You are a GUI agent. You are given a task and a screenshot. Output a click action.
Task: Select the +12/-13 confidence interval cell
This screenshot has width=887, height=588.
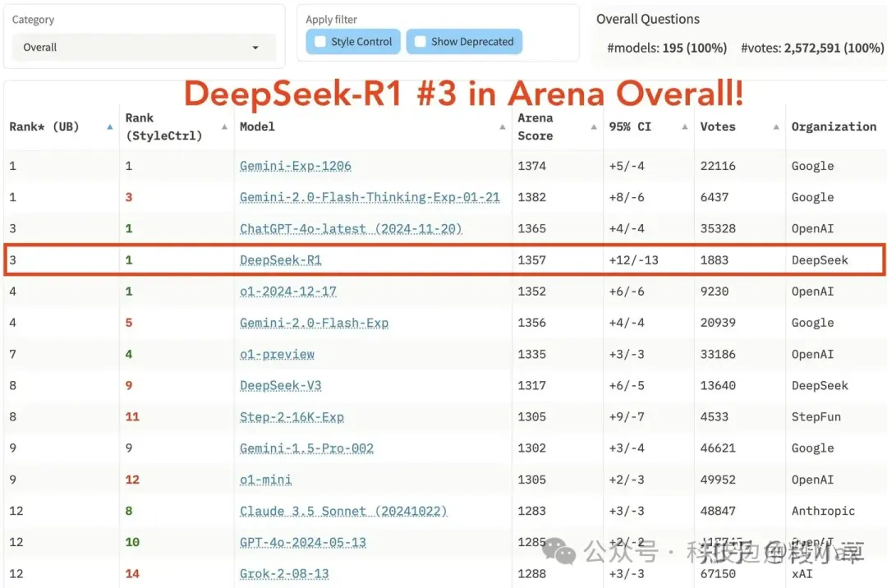pos(633,260)
